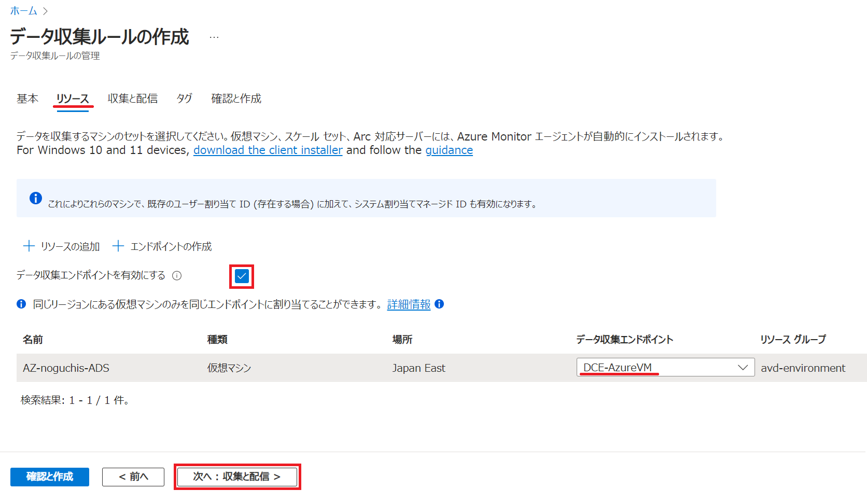Open the ellipsis menu beside the page title
Viewport: 867px width, 504px height.
coord(214,37)
